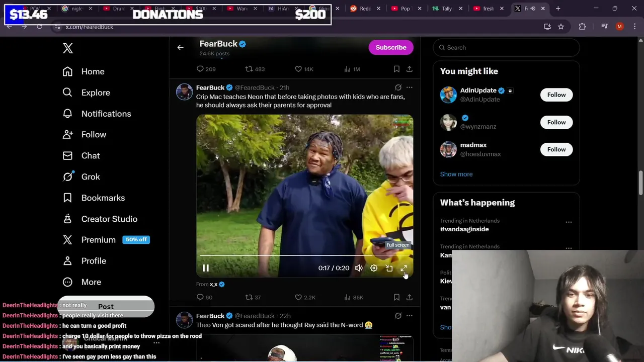Screen dimensions: 644x362
Task: Follow the @wynzmanz account
Action: (556, 122)
